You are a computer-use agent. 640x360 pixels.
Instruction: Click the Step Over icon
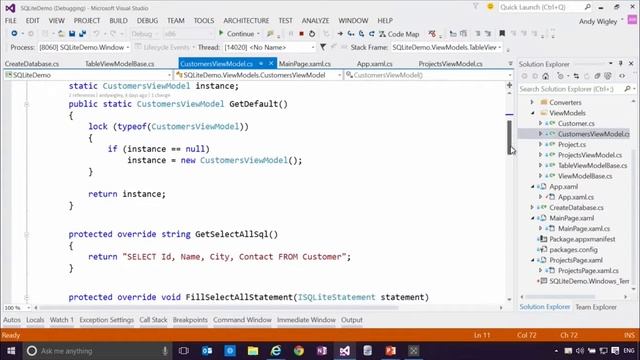[x=361, y=34]
